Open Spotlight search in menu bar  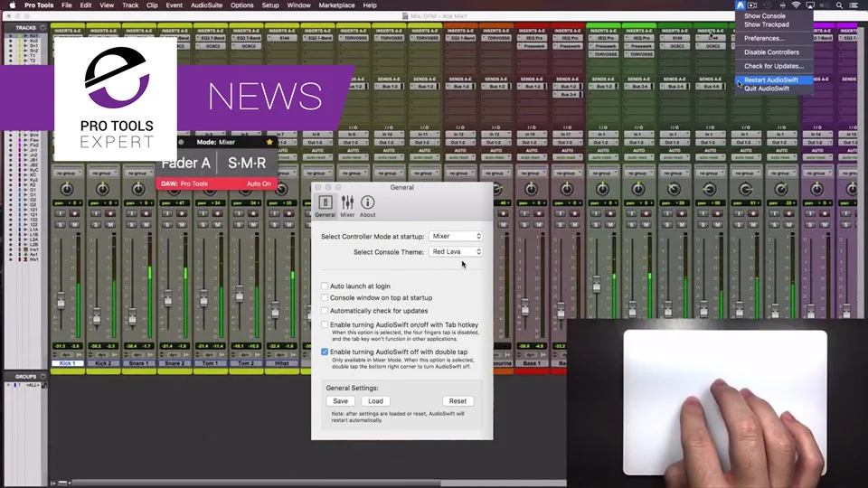(839, 5)
